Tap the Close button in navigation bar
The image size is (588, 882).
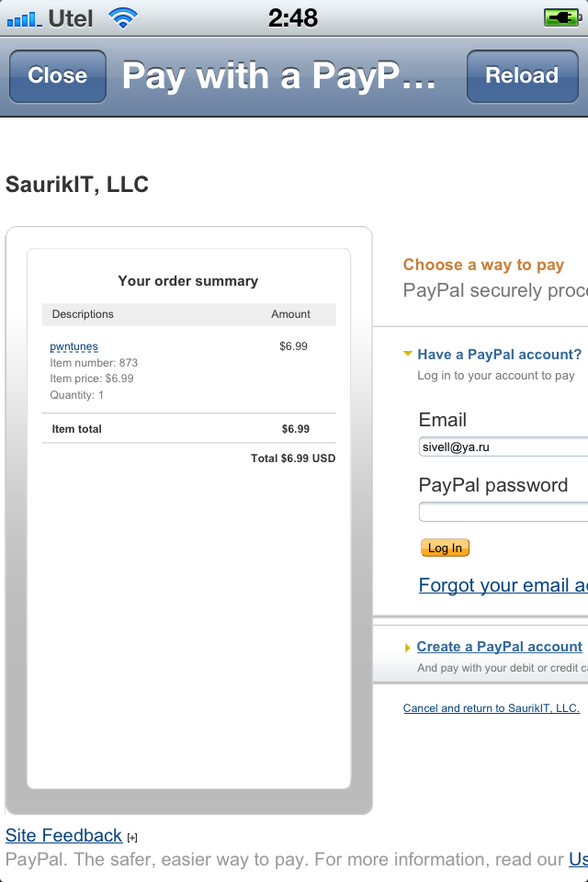click(x=57, y=75)
